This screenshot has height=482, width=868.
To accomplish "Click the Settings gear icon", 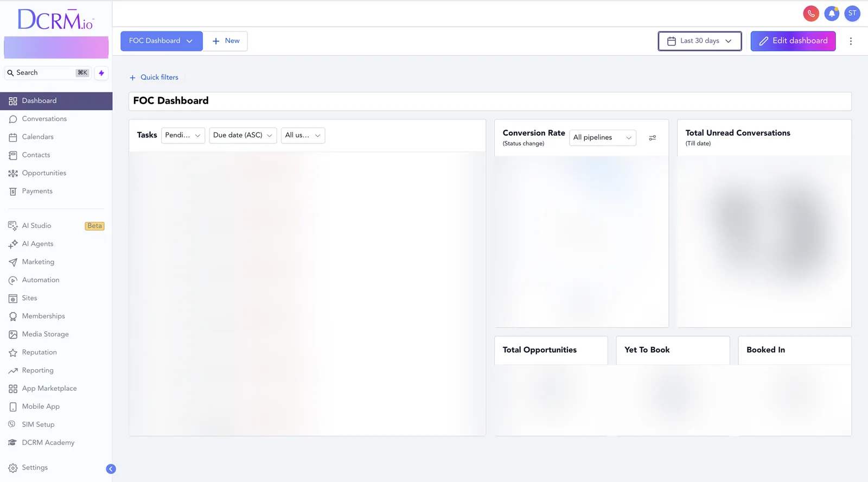I will pos(13,468).
